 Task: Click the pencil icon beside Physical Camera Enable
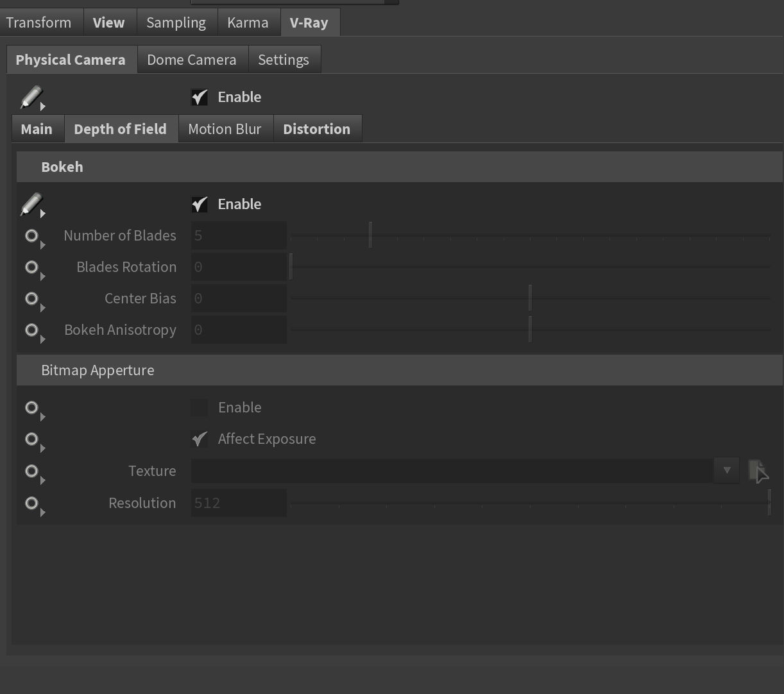click(31, 97)
